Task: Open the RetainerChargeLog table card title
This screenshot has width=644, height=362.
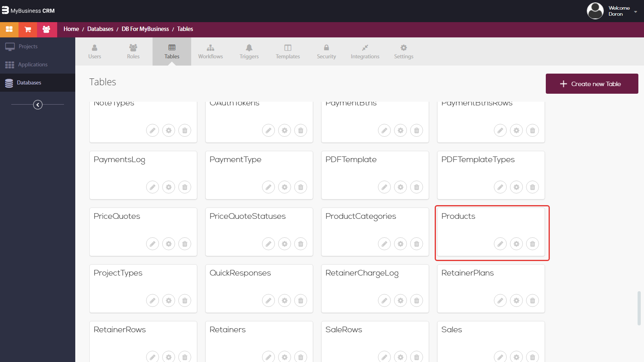Action: click(x=362, y=273)
